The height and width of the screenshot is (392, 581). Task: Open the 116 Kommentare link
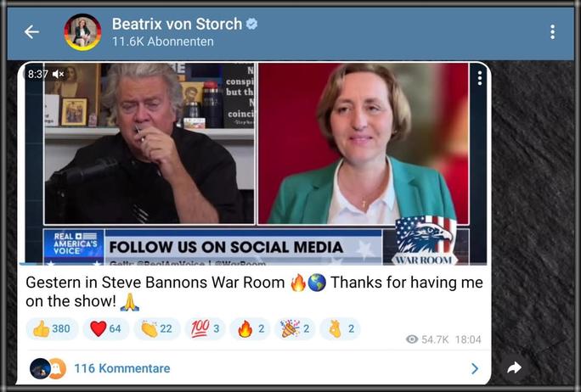[122, 369]
